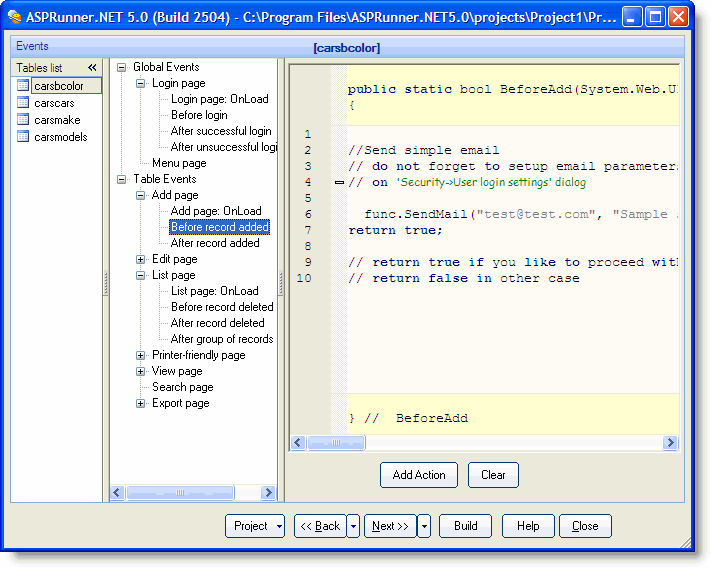Open the Next button dropdown arrow
711x568 pixels.
pyautogui.click(x=424, y=526)
